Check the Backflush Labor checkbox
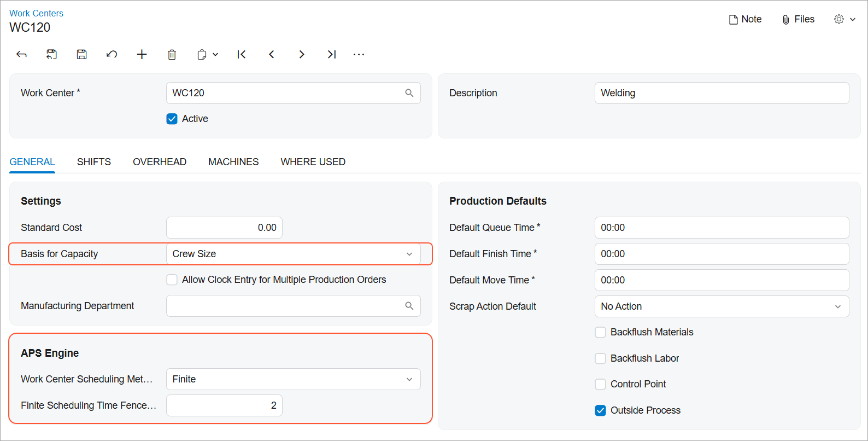 click(x=601, y=358)
